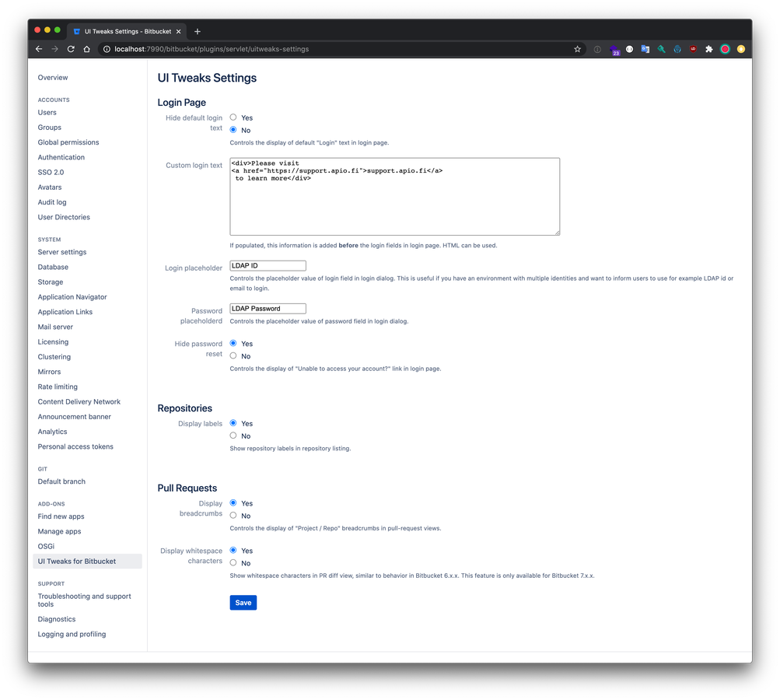This screenshot has width=780, height=700.
Task: Open Announcement banner settings
Action: click(74, 416)
